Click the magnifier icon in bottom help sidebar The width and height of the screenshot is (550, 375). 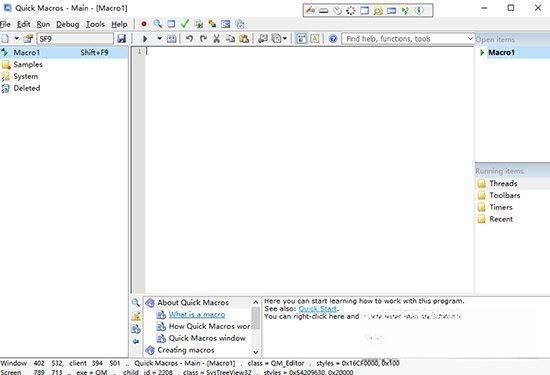click(x=136, y=302)
